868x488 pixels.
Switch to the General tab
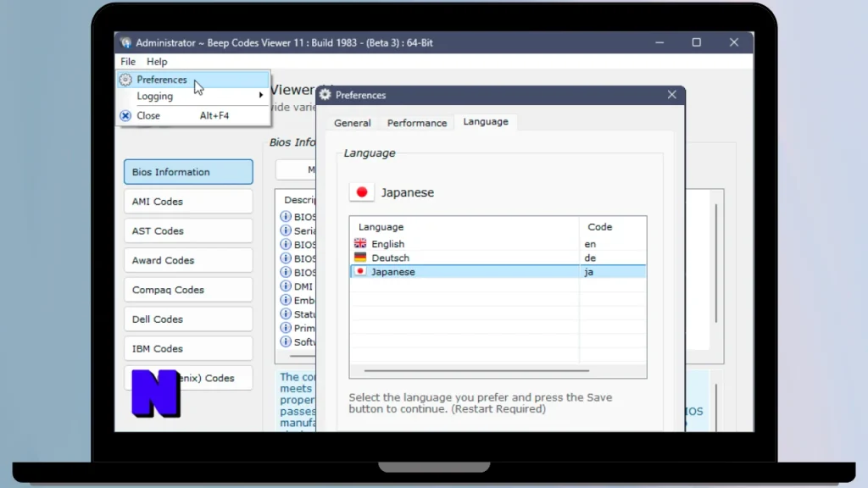pos(352,123)
